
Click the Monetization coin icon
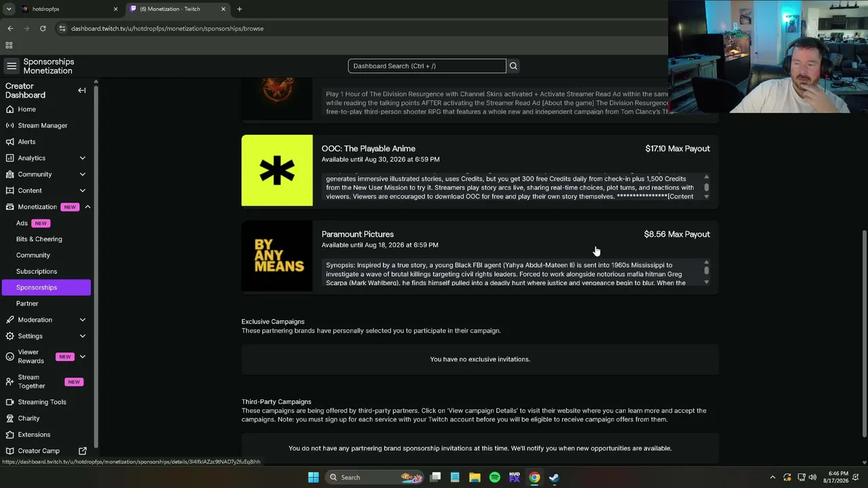tap(9, 207)
